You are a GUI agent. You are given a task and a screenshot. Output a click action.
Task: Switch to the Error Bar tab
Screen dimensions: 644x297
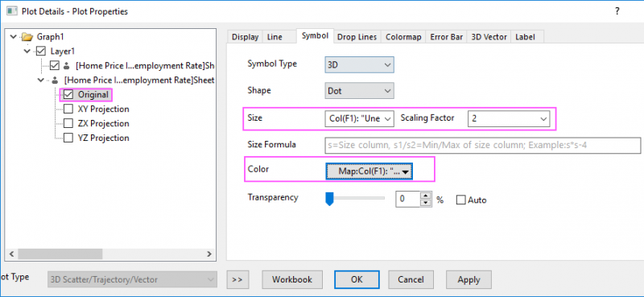446,37
